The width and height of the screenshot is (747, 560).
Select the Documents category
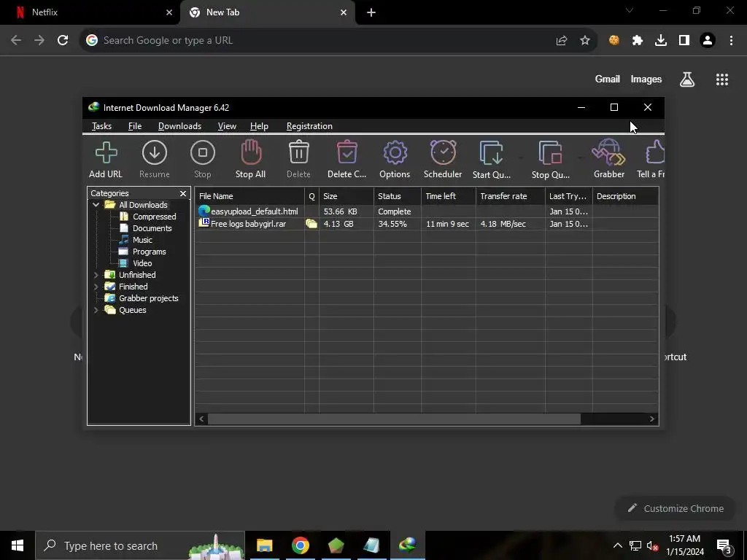[152, 228]
